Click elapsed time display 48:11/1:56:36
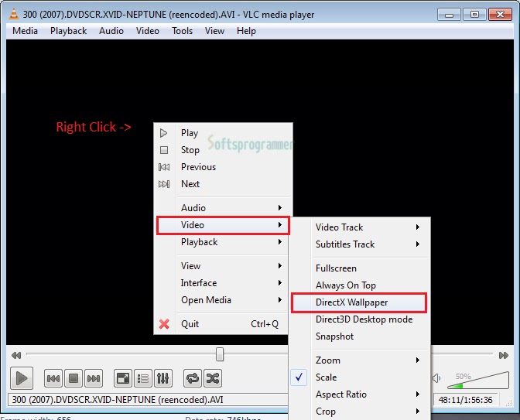This screenshot has height=420, width=520. point(465,400)
